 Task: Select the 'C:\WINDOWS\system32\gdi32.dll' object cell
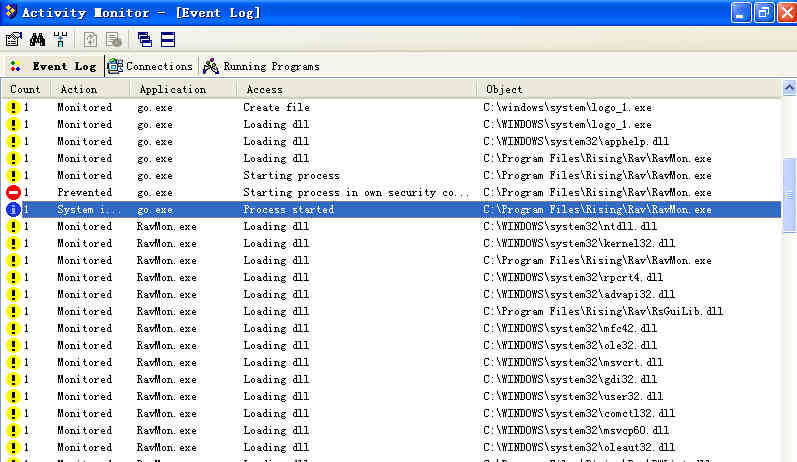tap(570, 380)
